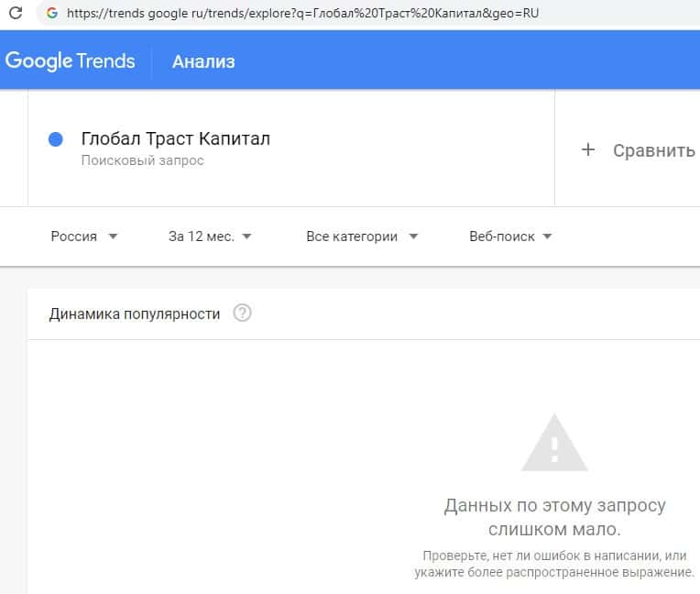The width and height of the screenshot is (700, 594).
Task: Open the За 12 мес. time range dropdown
Action: pos(210,236)
